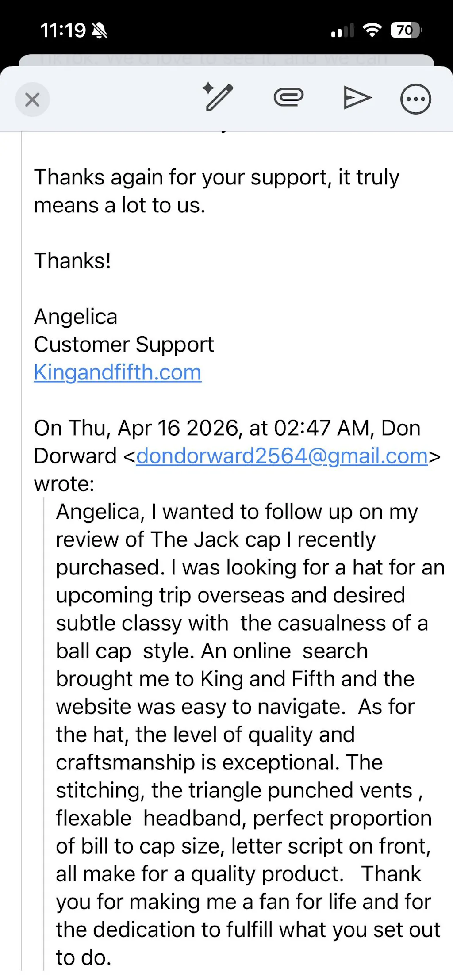The height and width of the screenshot is (980, 453).
Task: Send the email with the arrow icon
Action: pos(357,98)
